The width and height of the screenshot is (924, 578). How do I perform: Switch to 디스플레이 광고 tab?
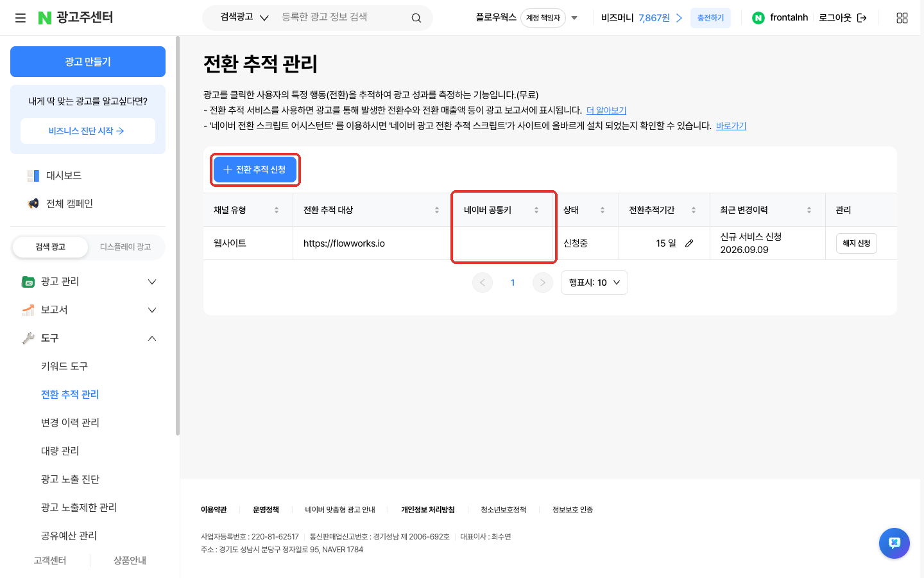click(125, 247)
